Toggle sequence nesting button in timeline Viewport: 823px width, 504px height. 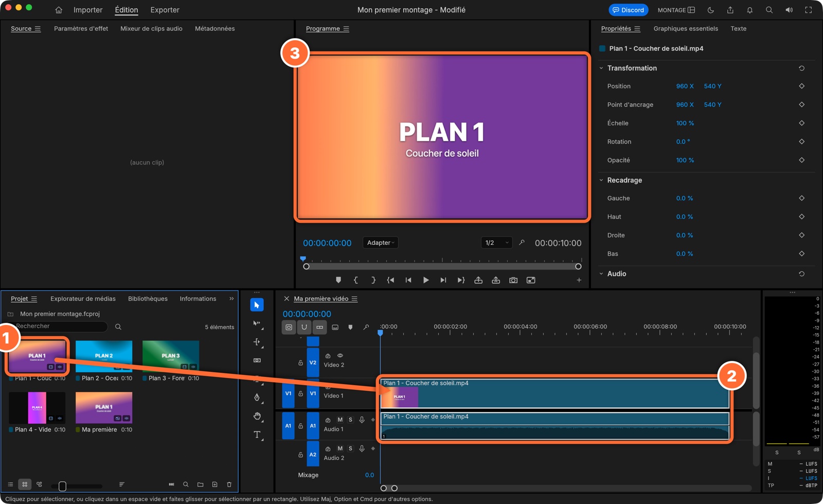[289, 327]
